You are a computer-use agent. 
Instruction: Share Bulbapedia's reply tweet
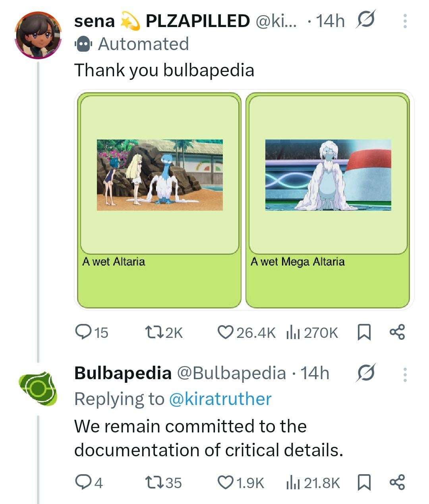pos(397,482)
